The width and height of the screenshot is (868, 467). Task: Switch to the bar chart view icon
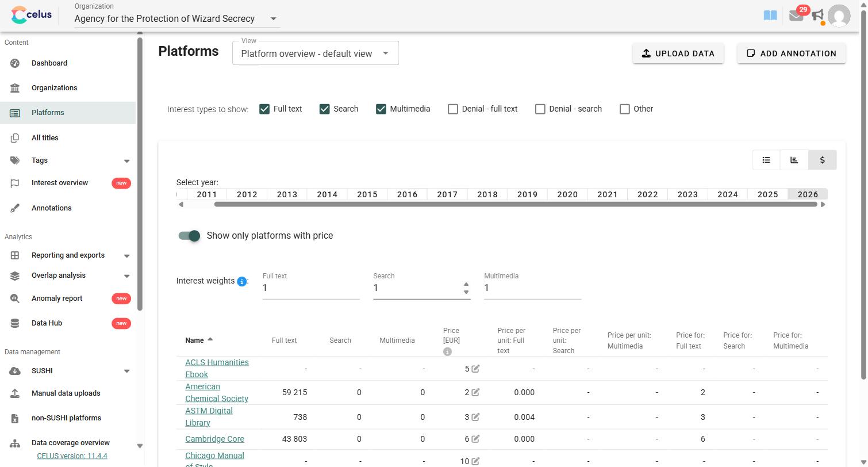coord(794,160)
